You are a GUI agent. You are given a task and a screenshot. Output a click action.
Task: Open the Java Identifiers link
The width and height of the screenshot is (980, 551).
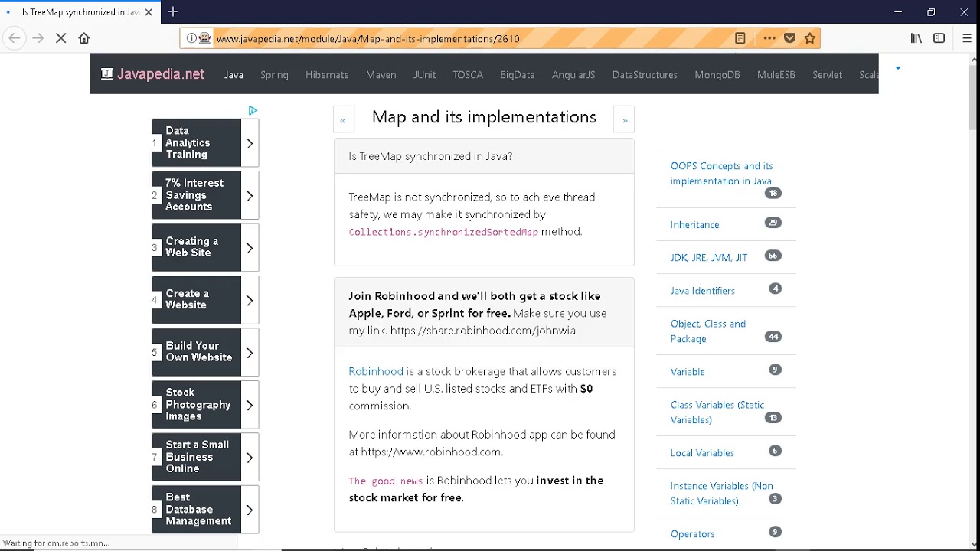(703, 290)
